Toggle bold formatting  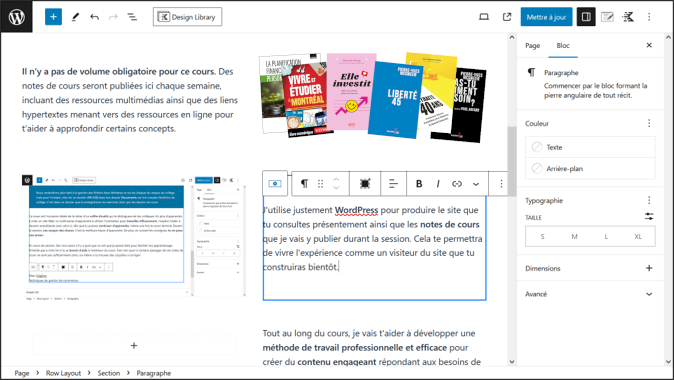(419, 184)
